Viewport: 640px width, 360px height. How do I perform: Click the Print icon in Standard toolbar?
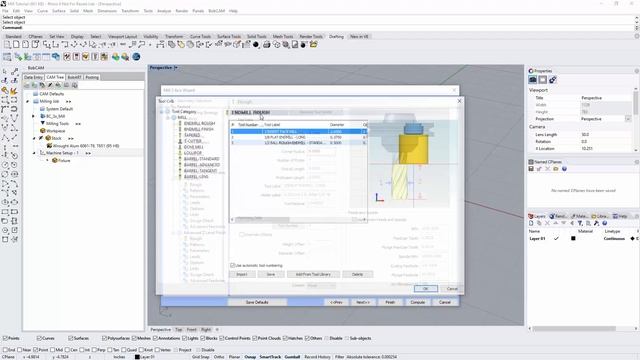pos(267,44)
